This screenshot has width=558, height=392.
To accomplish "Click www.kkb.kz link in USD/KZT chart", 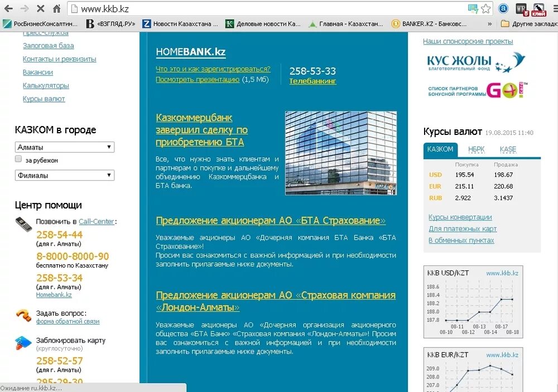I will pos(502,273).
